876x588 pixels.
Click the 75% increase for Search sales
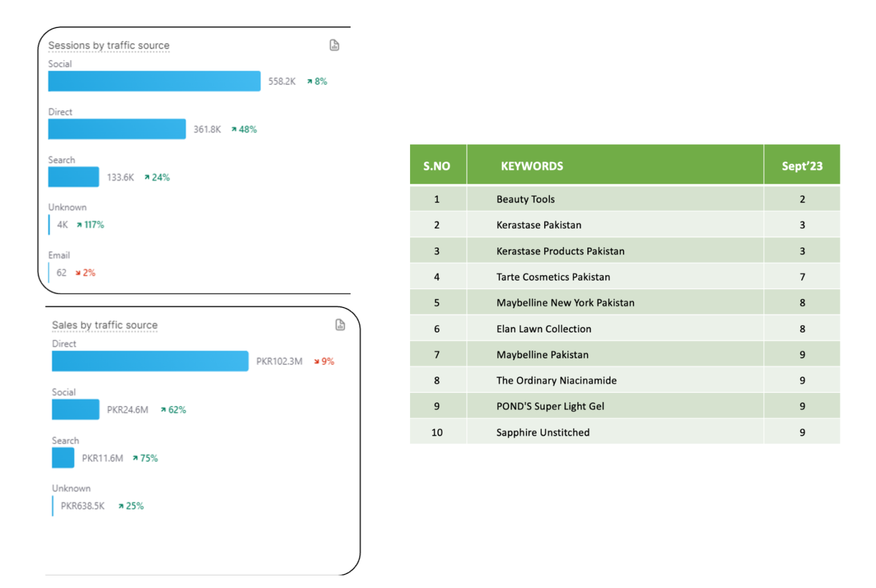coord(145,458)
